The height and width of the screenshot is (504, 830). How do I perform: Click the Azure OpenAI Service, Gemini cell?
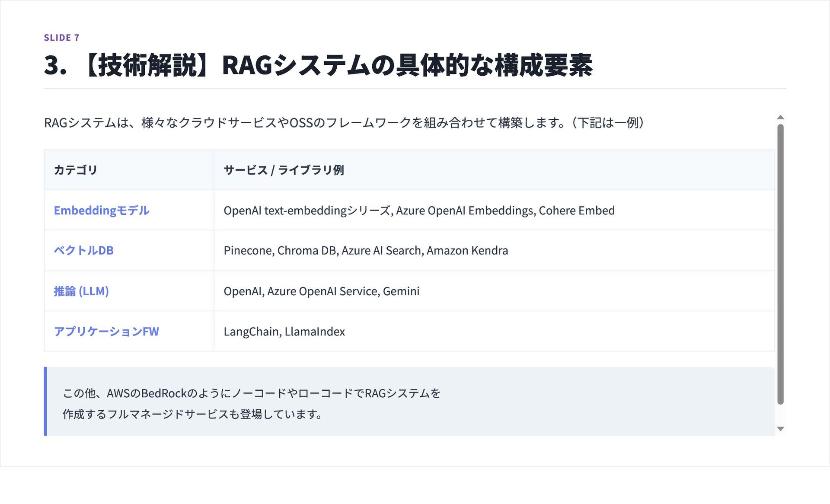321,291
